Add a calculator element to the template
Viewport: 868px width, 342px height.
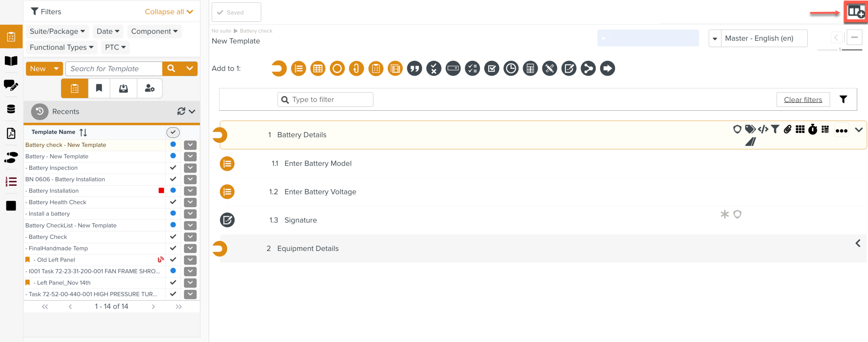(x=530, y=68)
